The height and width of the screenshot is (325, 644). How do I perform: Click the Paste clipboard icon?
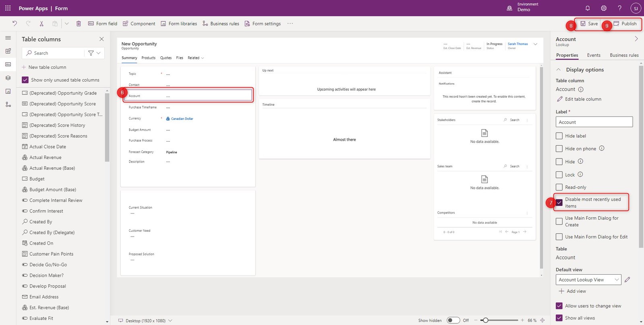pos(55,24)
